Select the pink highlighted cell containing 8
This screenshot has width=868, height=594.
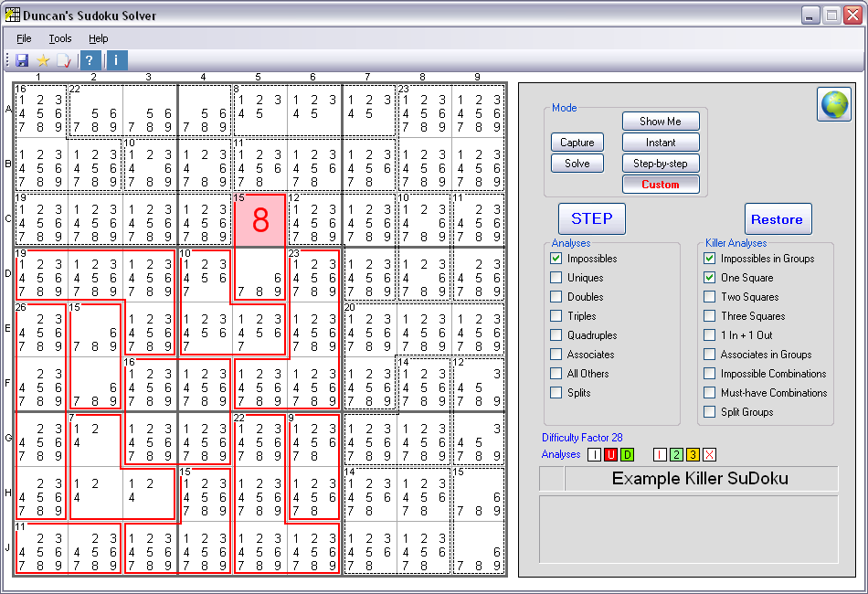[x=260, y=220]
